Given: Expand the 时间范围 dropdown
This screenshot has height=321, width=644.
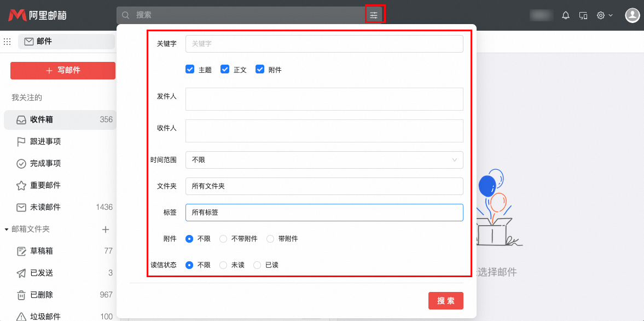Looking at the screenshot, I should coord(324,160).
